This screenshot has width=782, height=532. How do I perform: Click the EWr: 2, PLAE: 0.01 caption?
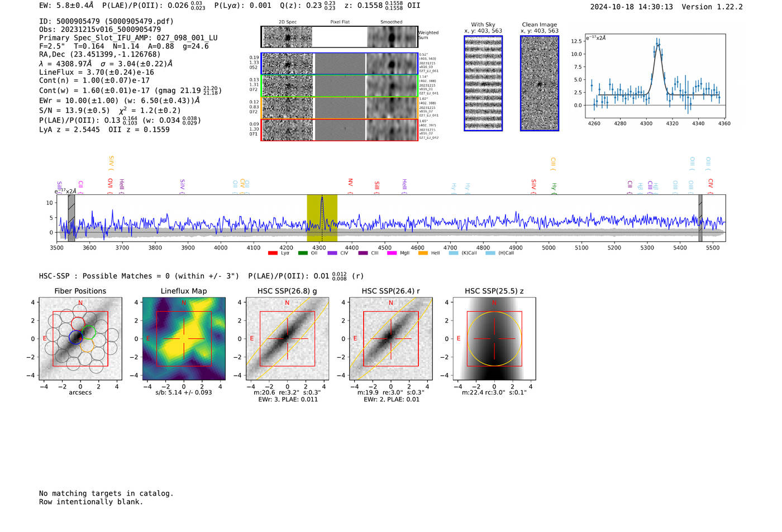tap(392, 400)
